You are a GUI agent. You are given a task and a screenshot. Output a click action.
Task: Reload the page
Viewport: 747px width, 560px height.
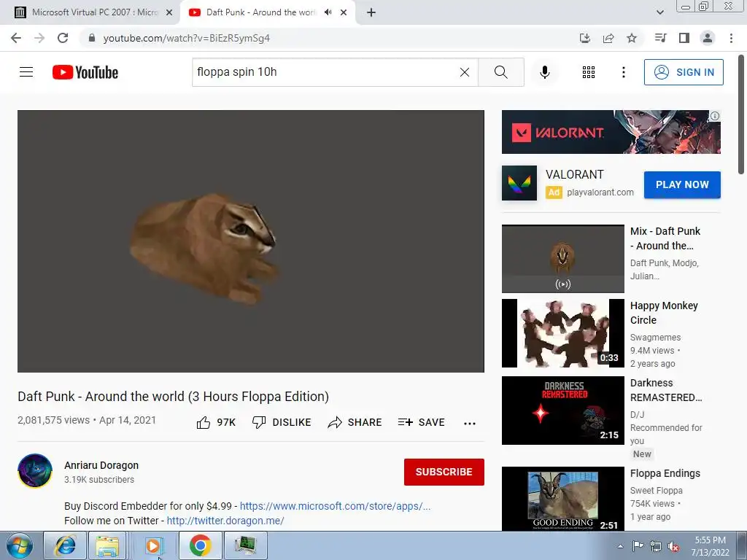tap(63, 38)
